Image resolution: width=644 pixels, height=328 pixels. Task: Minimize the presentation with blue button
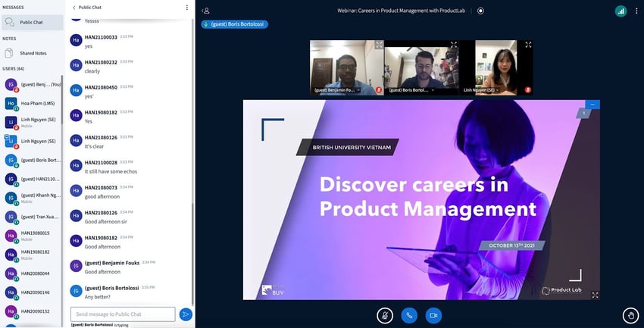tap(592, 105)
